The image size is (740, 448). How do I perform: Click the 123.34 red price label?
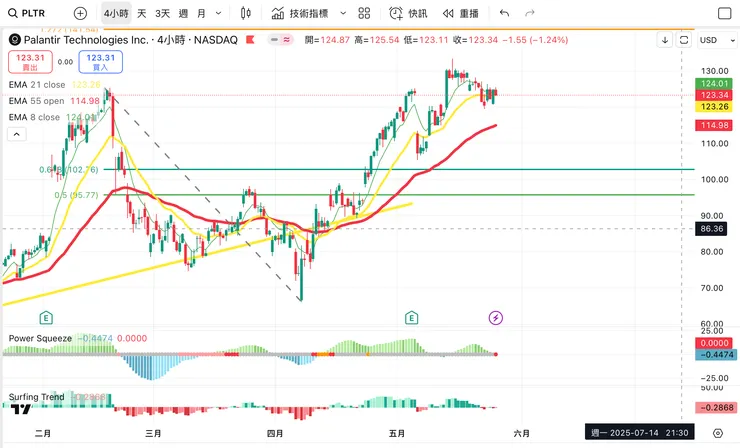pyautogui.click(x=714, y=95)
